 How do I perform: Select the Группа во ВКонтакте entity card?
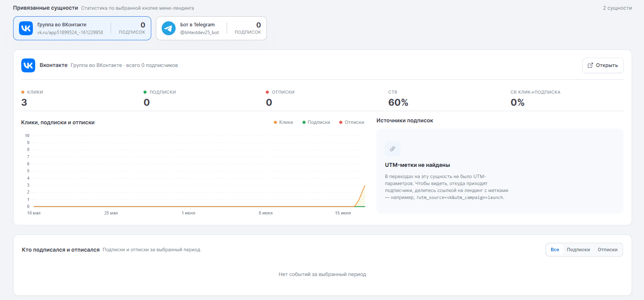pos(82,28)
